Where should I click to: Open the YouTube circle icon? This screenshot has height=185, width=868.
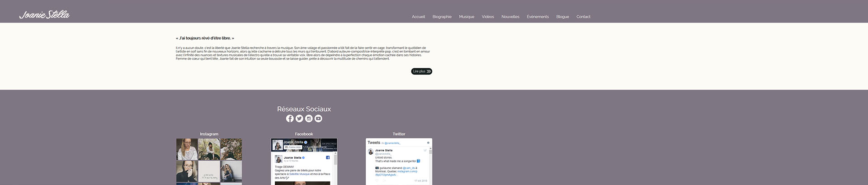click(x=318, y=119)
